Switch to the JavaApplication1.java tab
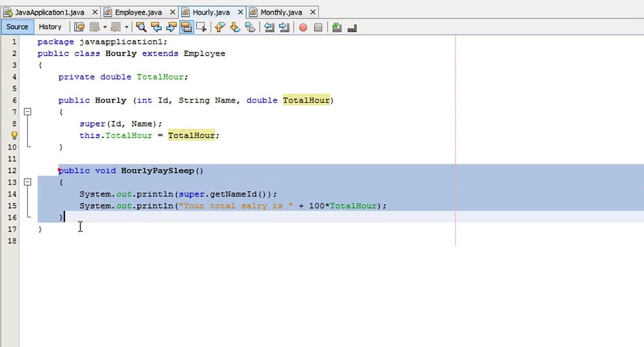The image size is (644, 347). coord(50,12)
